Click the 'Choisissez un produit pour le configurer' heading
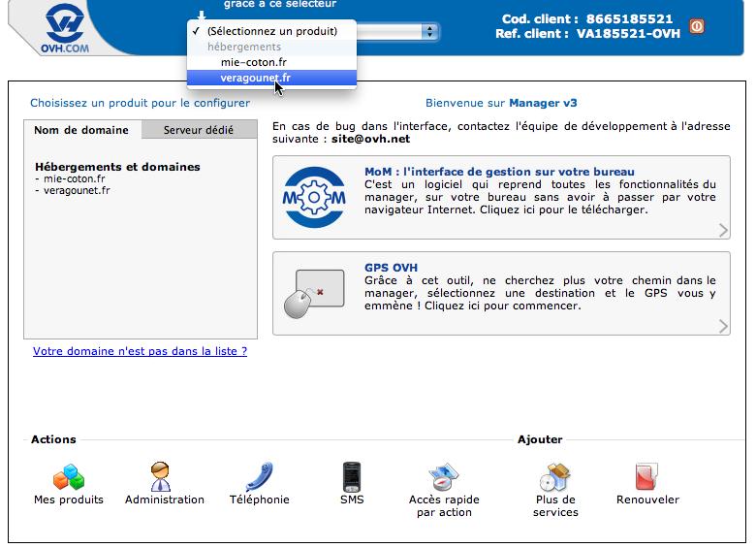The height and width of the screenshot is (548, 756). tap(140, 103)
